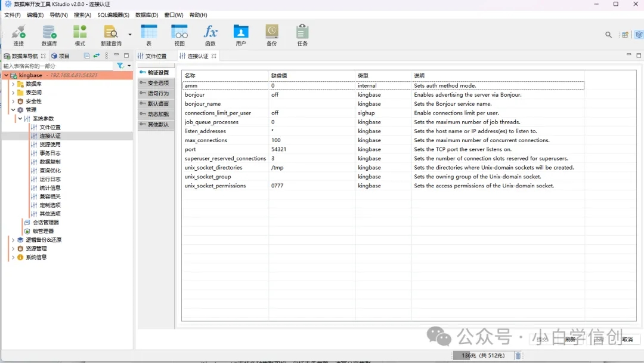This screenshot has width=644, height=363.
Task: Click the 刷新 refresh button
Action: point(570,339)
